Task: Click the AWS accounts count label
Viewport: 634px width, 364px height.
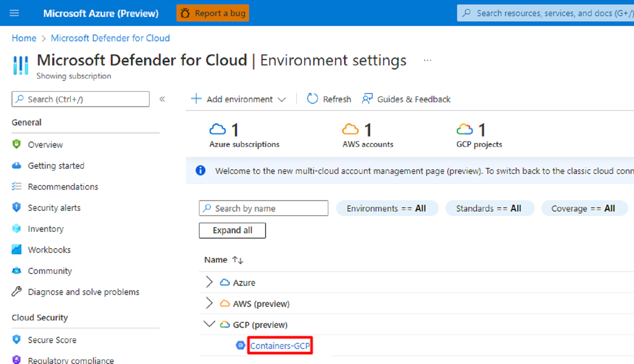Action: (x=368, y=144)
